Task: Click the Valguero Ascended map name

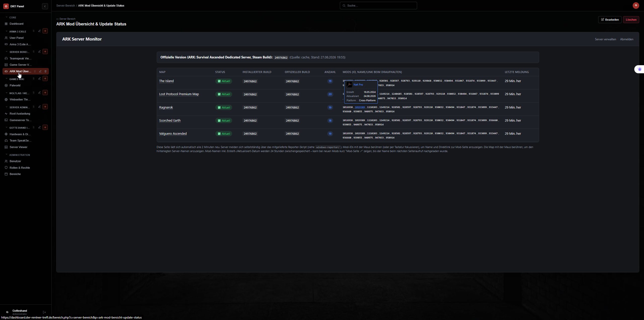Action: pos(173,134)
